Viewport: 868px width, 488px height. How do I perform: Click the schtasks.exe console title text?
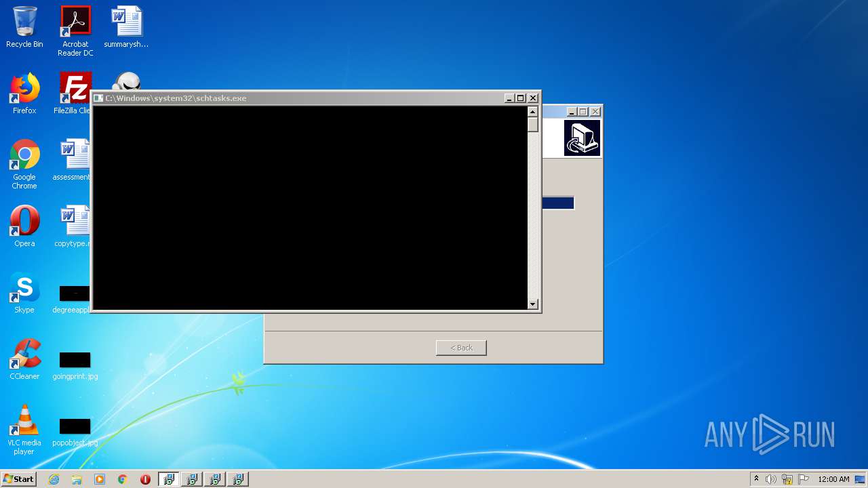click(x=176, y=98)
